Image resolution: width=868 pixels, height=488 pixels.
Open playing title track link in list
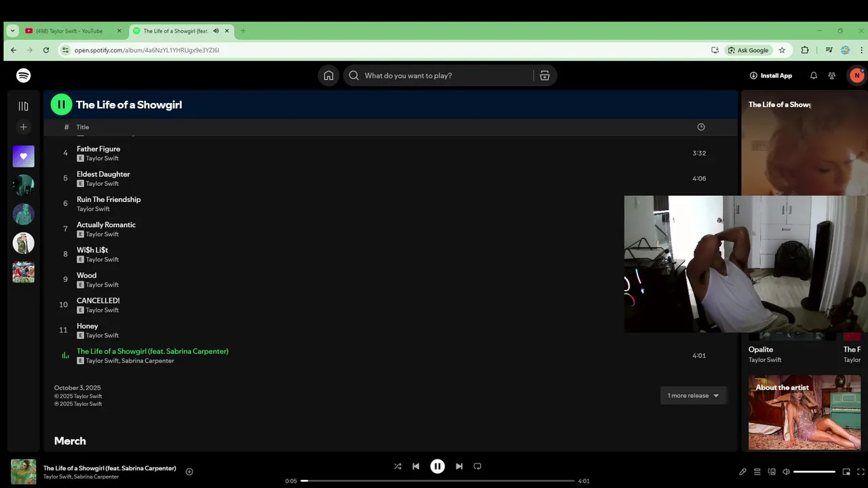click(x=153, y=351)
